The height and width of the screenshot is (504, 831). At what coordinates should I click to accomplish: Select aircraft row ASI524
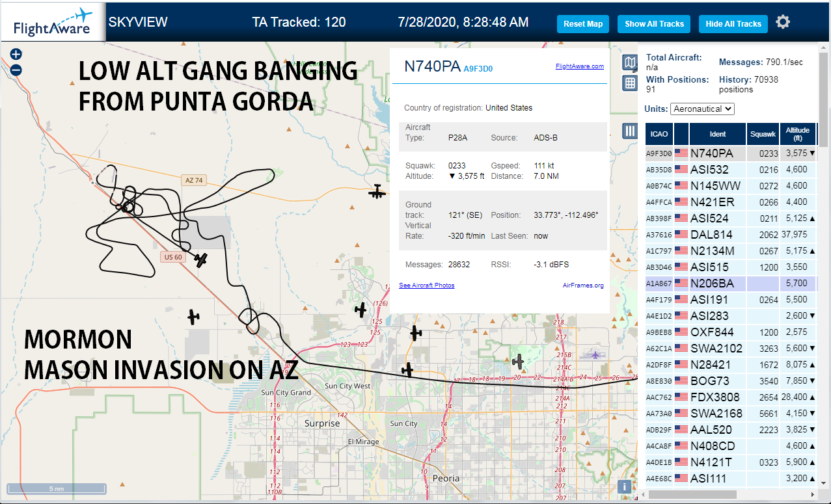731,219
